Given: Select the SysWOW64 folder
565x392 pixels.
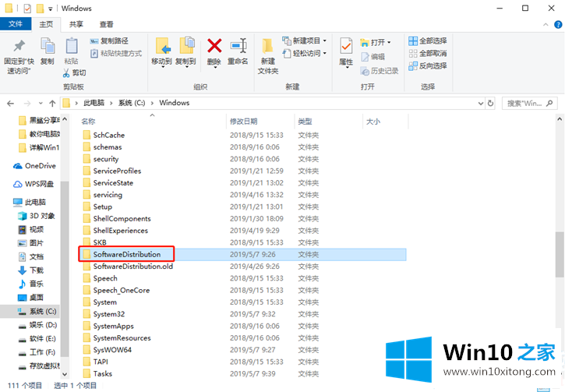Looking at the screenshot, I should click(108, 350).
